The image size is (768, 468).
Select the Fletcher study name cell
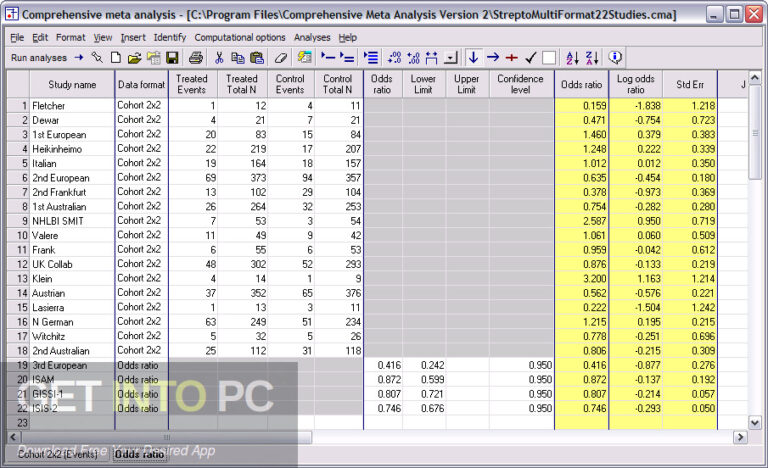tap(72, 105)
